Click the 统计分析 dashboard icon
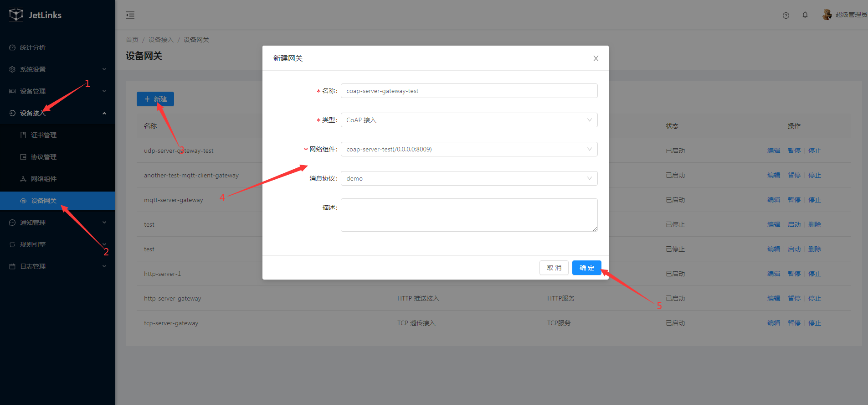The height and width of the screenshot is (405, 868). [x=12, y=47]
